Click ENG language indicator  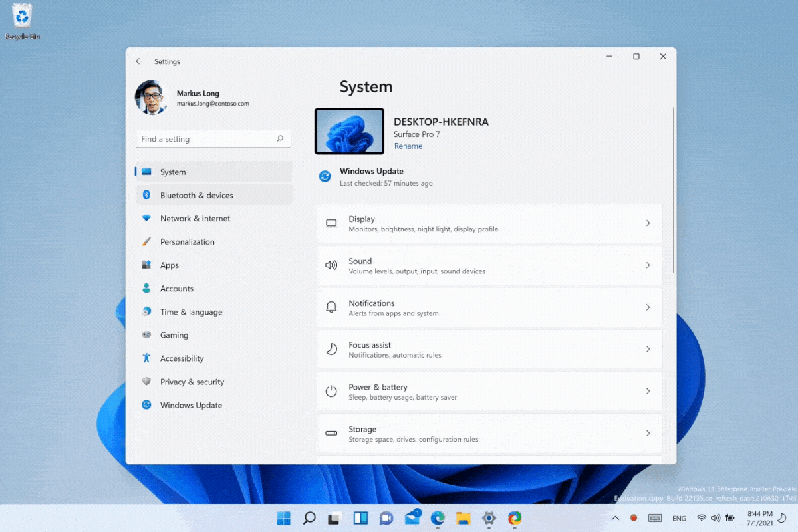(679, 518)
